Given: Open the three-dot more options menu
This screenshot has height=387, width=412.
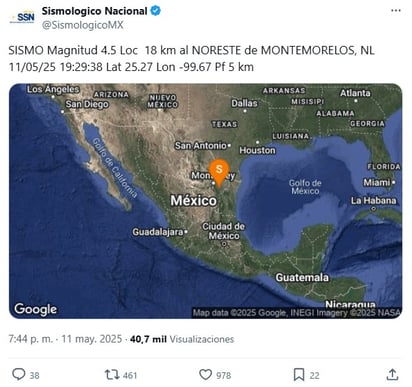Looking at the screenshot, I should click(x=396, y=11).
